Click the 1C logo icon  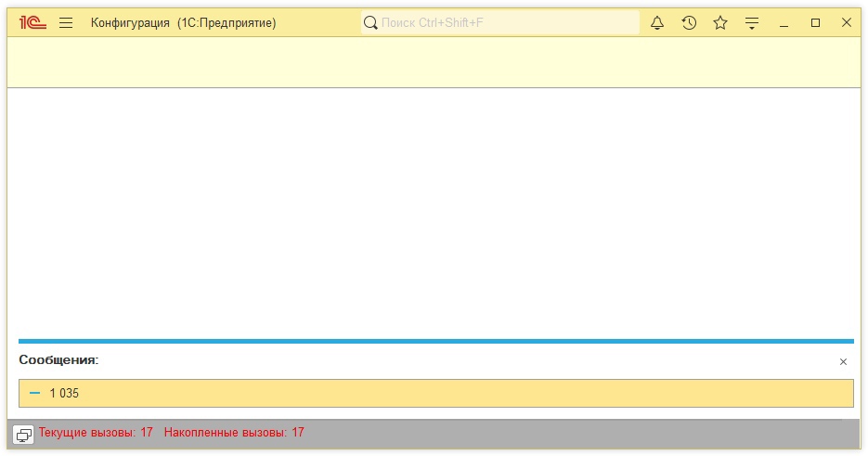coord(32,22)
